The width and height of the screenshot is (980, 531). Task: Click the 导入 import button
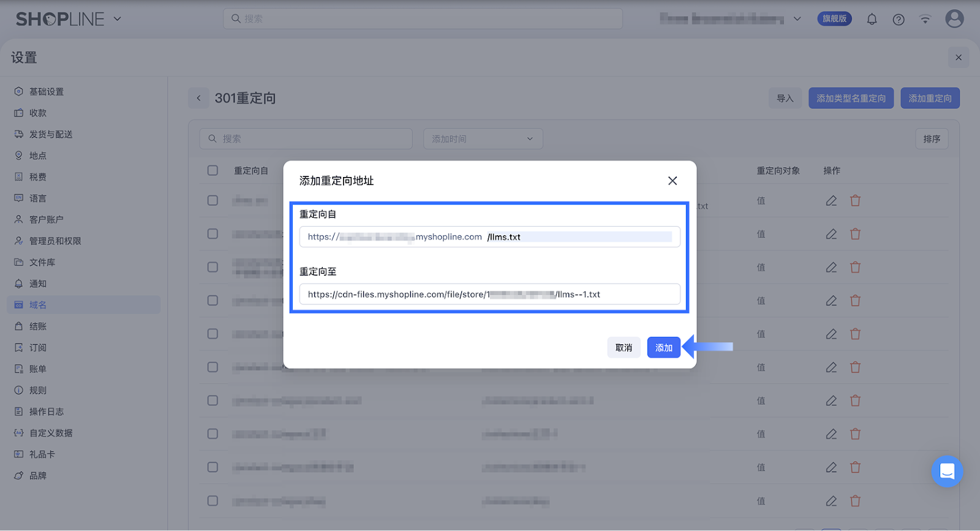tap(785, 98)
